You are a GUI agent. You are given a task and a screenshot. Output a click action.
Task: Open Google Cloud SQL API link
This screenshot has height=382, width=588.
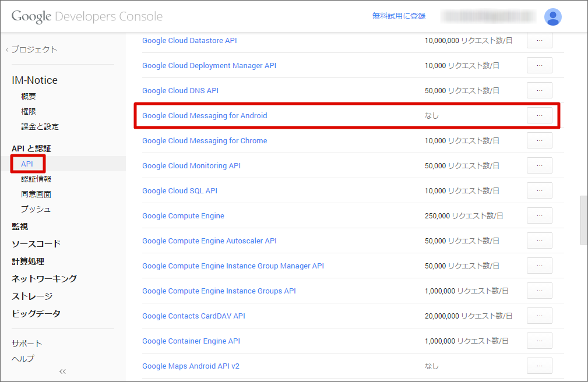tap(179, 191)
